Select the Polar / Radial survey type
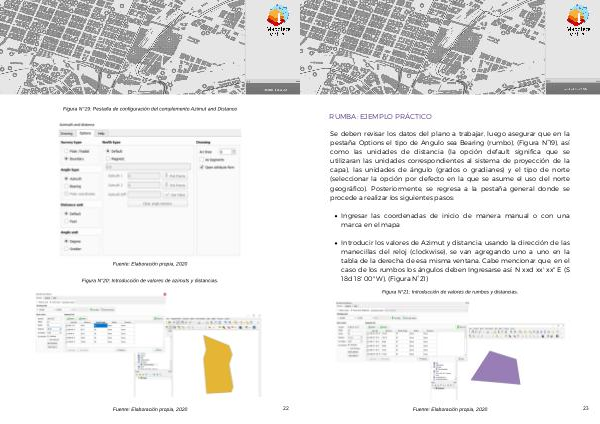Image resolution: width=600 pixels, height=424 pixels. [66, 150]
